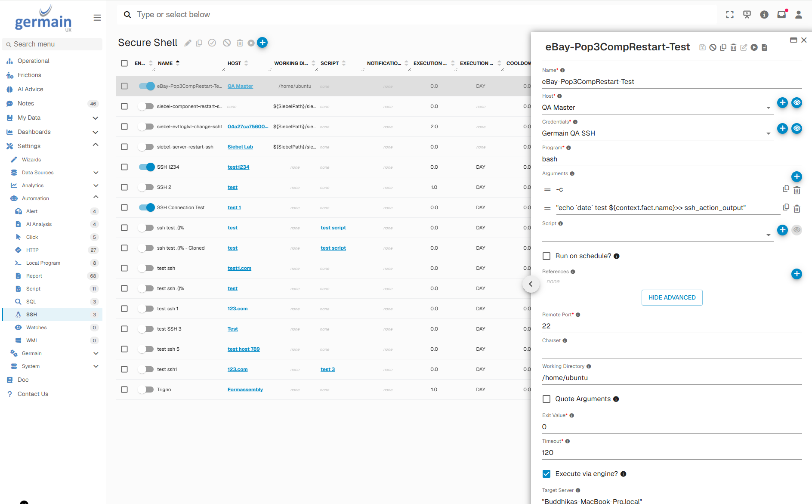Expand the Dashboards menu
This screenshot has height=504, width=812.
point(96,132)
